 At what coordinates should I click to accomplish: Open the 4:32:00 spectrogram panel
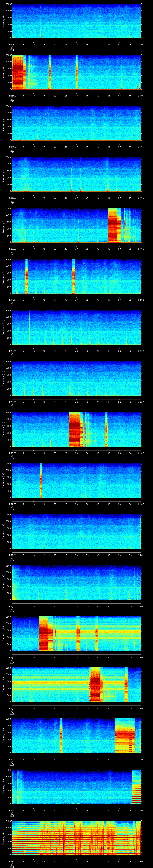tap(77, 531)
